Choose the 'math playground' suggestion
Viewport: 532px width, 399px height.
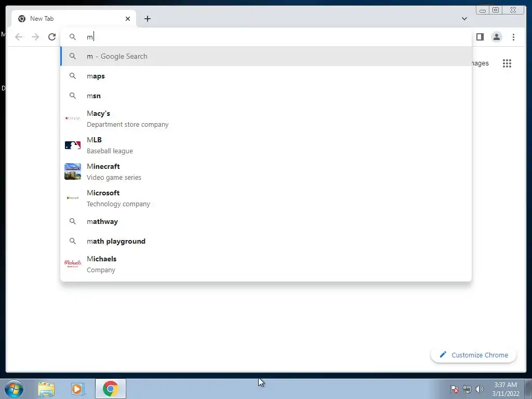coord(266,241)
